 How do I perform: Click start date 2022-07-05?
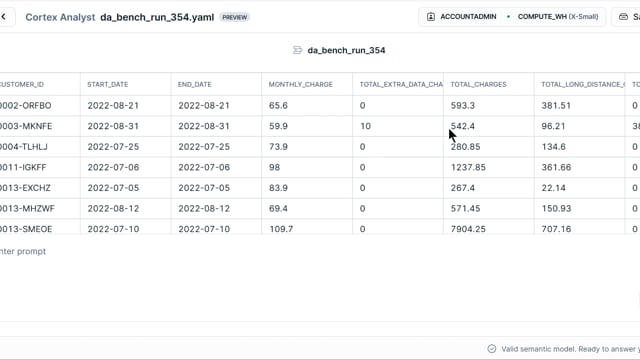pos(113,188)
